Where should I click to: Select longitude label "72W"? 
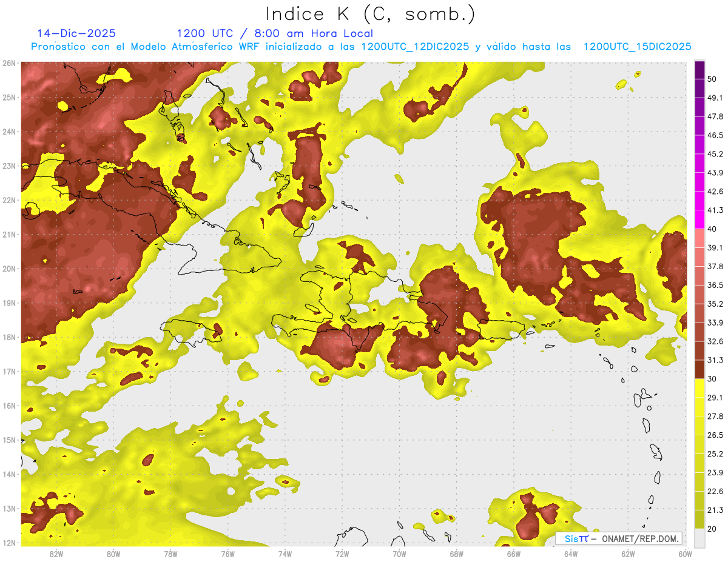(x=342, y=554)
